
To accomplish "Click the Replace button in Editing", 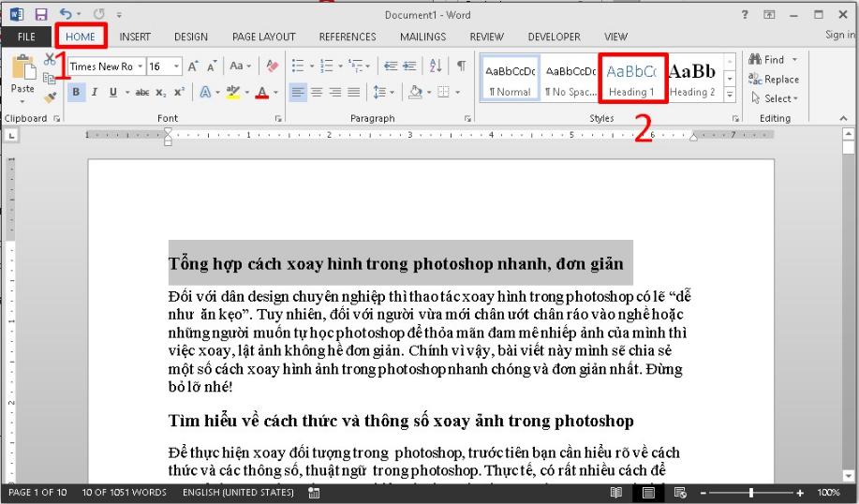I will tap(774, 80).
